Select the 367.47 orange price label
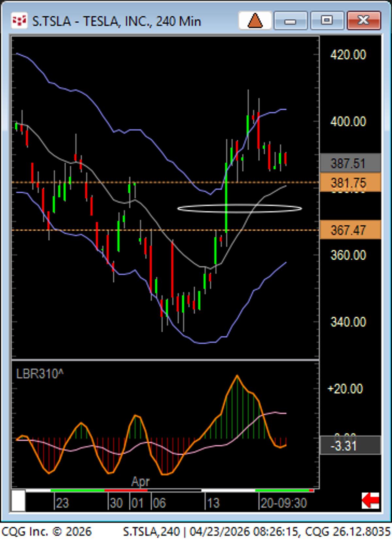This screenshot has height=540, width=392. pos(350,230)
